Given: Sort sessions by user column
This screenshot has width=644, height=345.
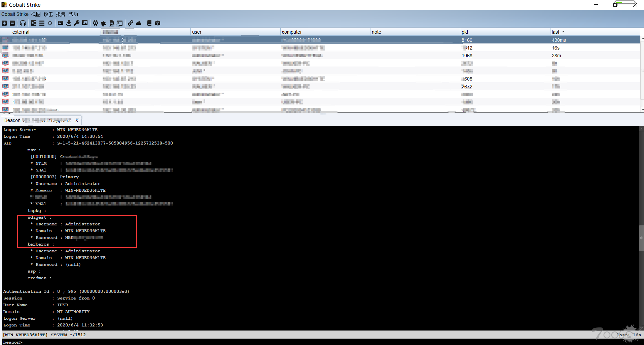Looking at the screenshot, I should click(x=236, y=32).
